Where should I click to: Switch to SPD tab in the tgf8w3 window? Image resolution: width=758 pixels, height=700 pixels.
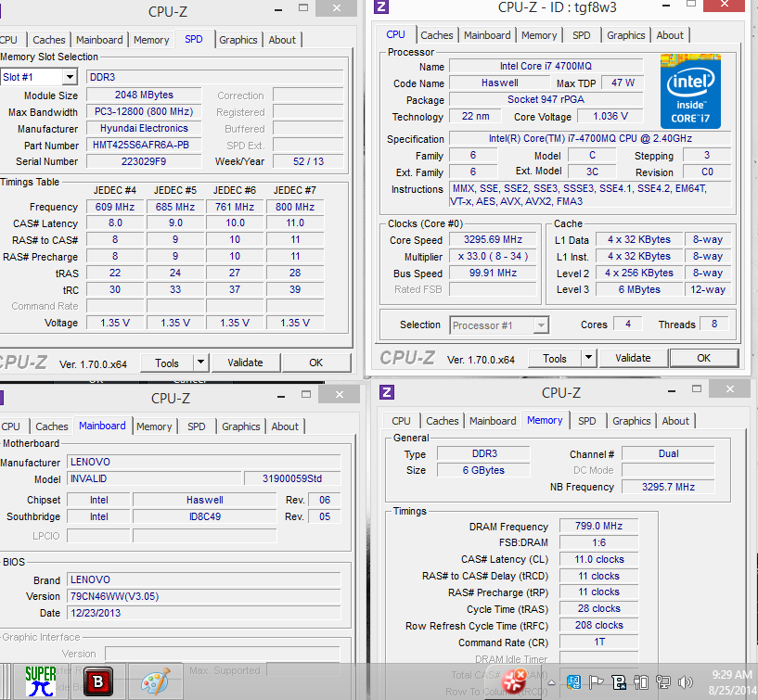[x=582, y=35]
